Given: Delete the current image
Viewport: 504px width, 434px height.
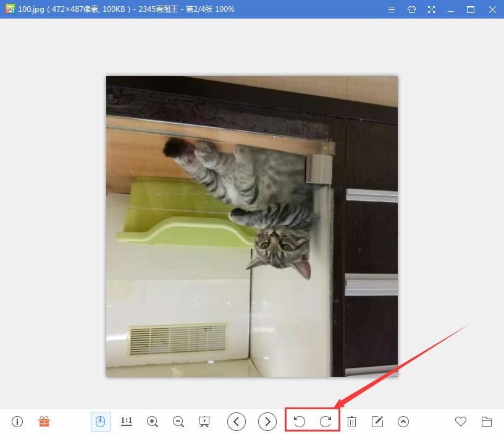Looking at the screenshot, I should click(351, 422).
